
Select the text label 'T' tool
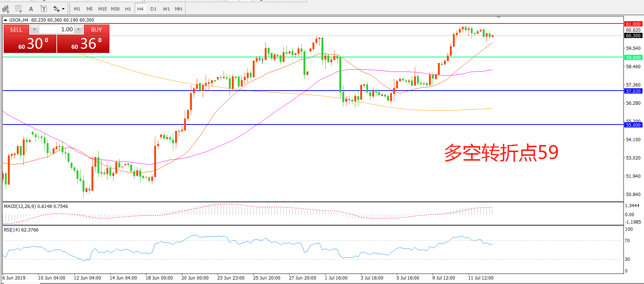tap(44, 9)
